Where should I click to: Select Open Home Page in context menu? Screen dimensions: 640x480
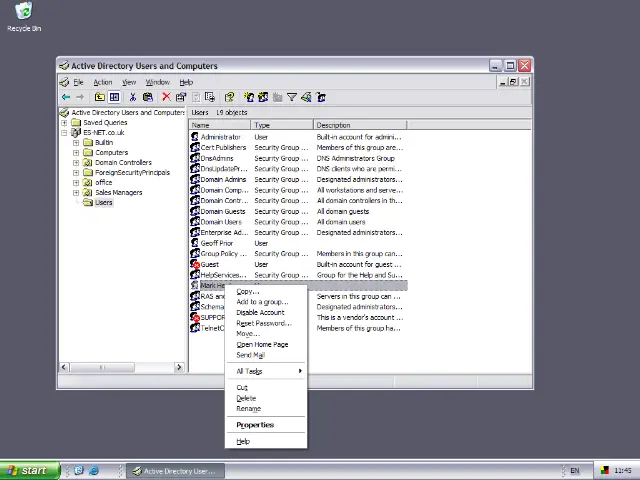point(266,344)
